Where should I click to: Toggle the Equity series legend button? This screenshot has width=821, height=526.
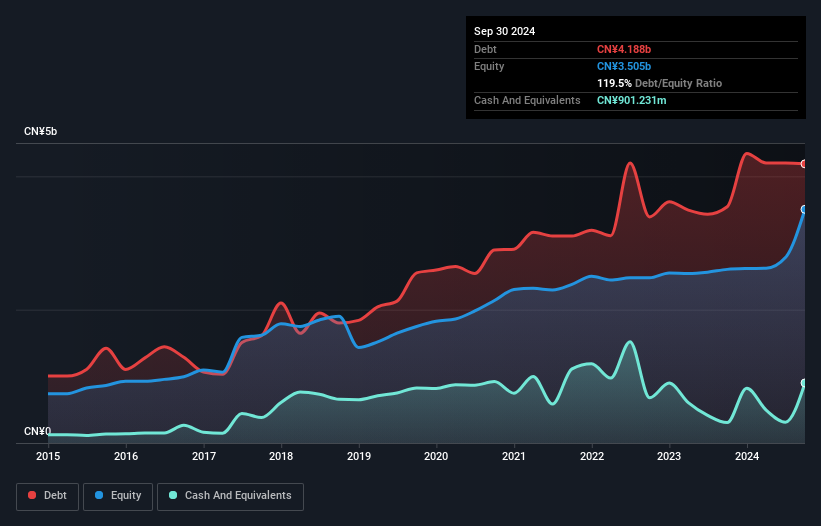click(118, 496)
